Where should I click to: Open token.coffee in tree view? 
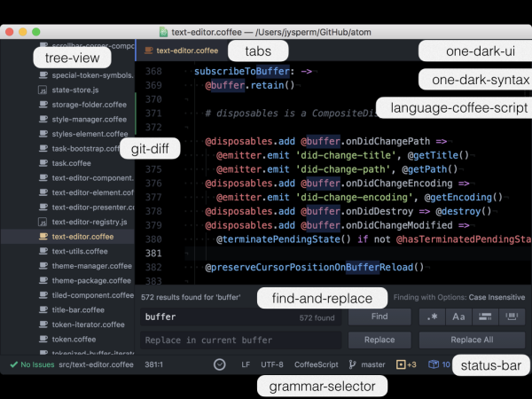pos(74,340)
